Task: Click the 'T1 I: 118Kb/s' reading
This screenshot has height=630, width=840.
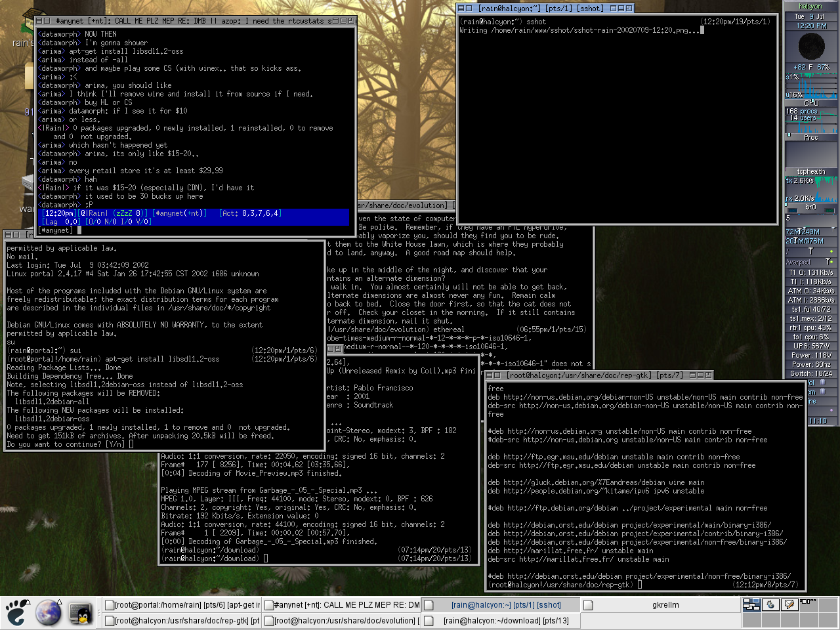Action: coord(811,282)
